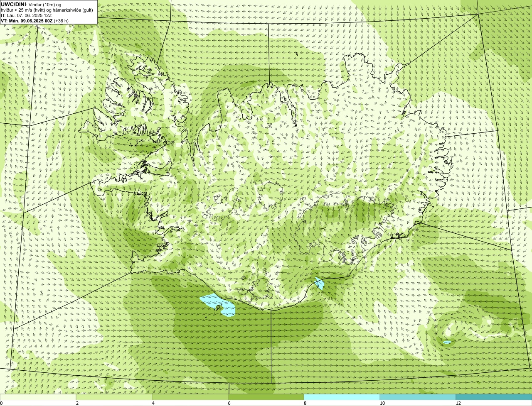
Task: Select the 6–8 dark green scale segment
Action: click(266, 397)
